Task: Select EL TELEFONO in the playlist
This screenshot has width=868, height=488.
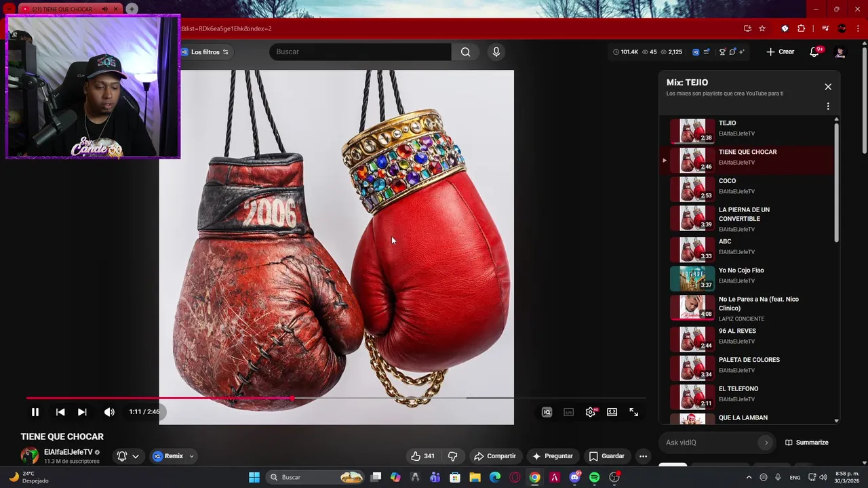Action: (746, 396)
